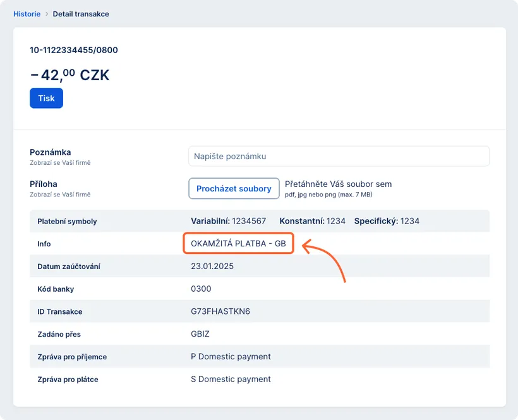Select the highlighted OKAMŽITÁ PLATBA - GB value
518x420 pixels.
pyautogui.click(x=238, y=243)
